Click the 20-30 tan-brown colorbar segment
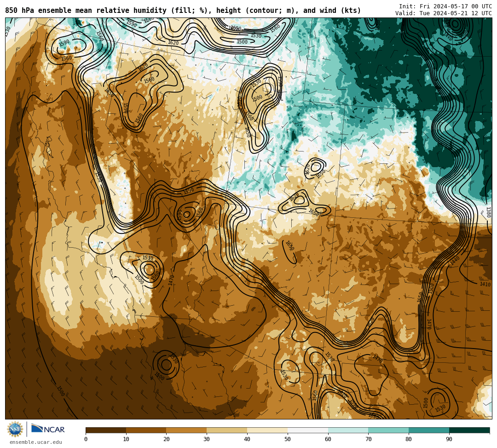This screenshot has width=497, height=448. tap(187, 430)
